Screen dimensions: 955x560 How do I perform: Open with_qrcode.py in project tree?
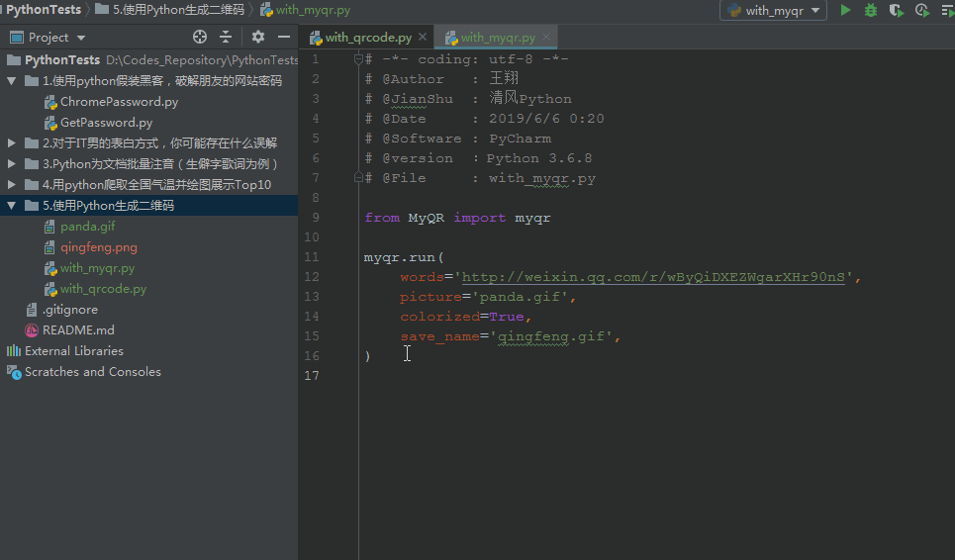pos(103,289)
